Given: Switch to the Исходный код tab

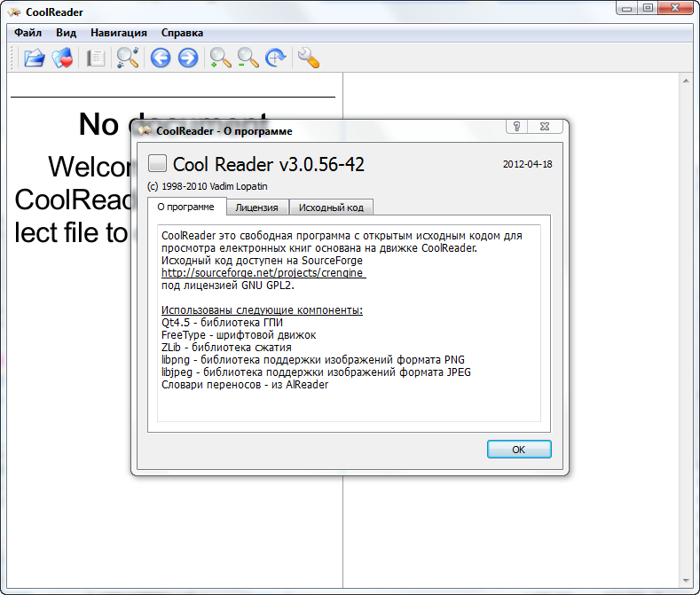Looking at the screenshot, I should click(x=331, y=207).
